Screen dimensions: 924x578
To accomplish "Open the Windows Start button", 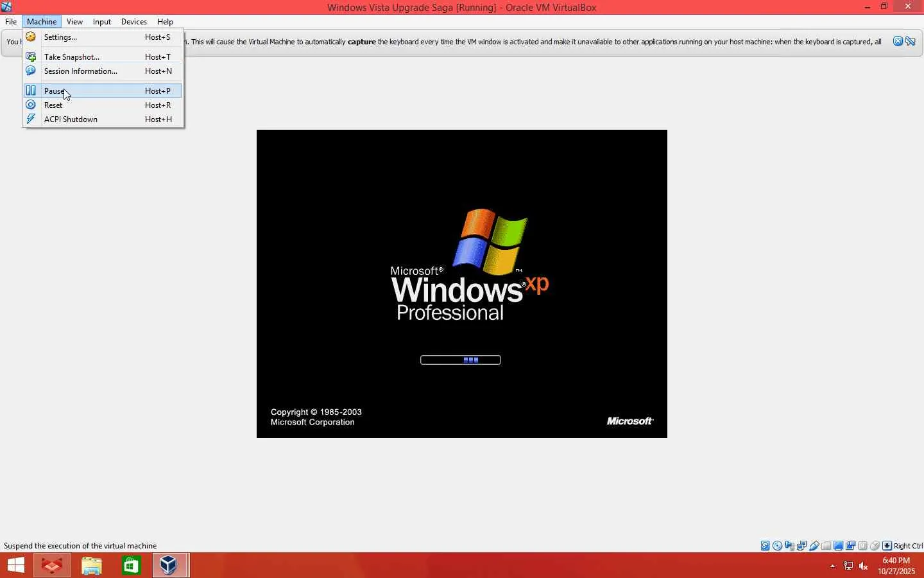I will click(x=16, y=565).
